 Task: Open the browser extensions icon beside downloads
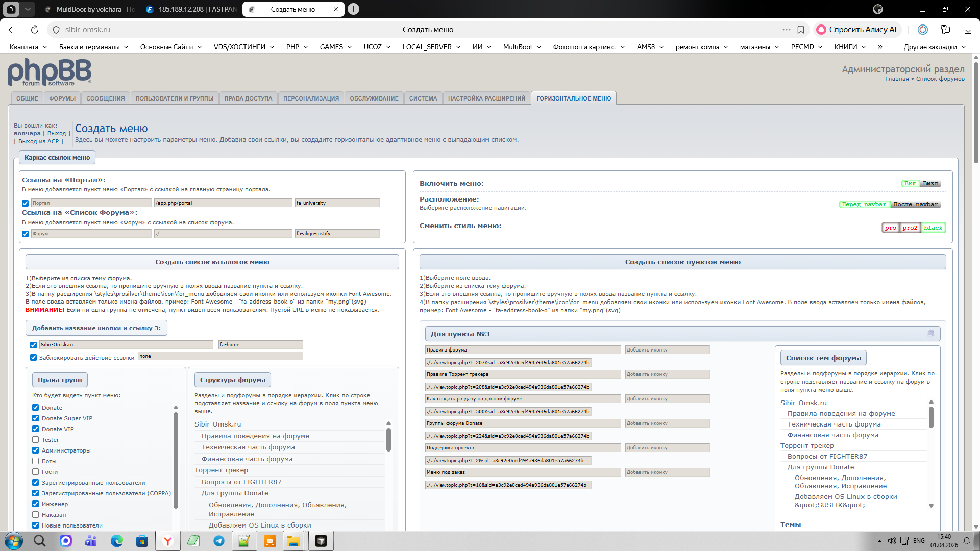945,30
